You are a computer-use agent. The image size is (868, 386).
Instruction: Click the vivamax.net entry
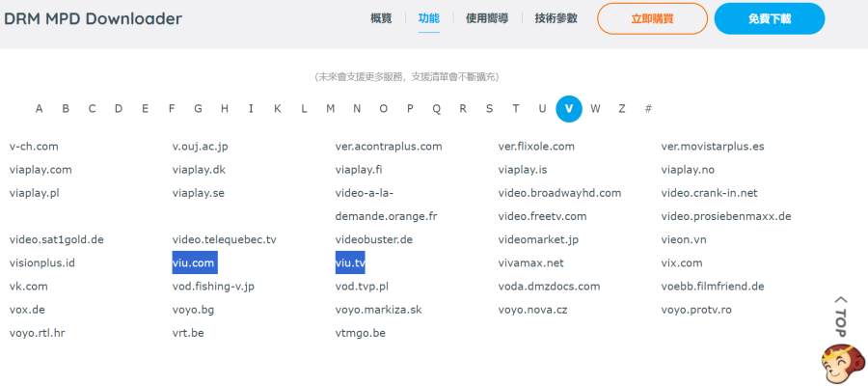(530, 263)
